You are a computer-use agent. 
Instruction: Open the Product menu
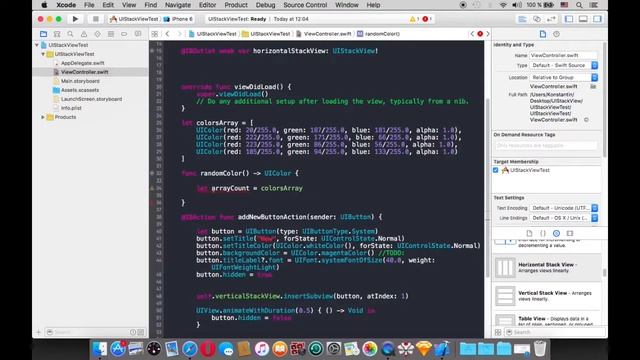pos(236,5)
